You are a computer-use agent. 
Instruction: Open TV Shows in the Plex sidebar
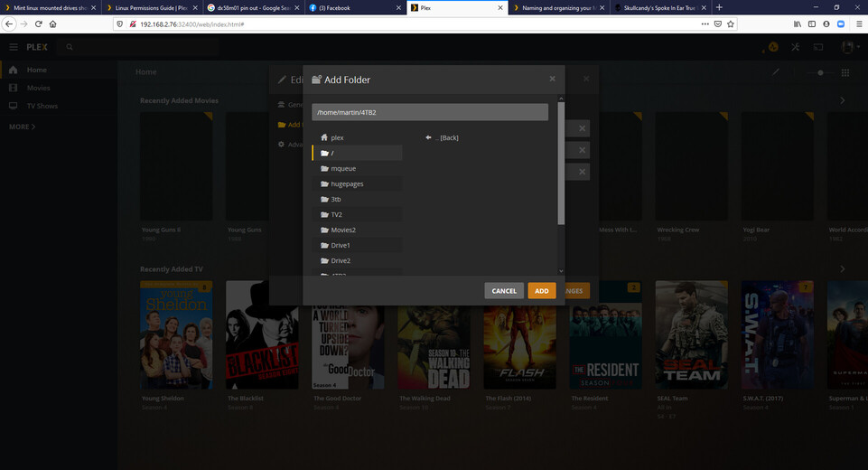pos(58,106)
